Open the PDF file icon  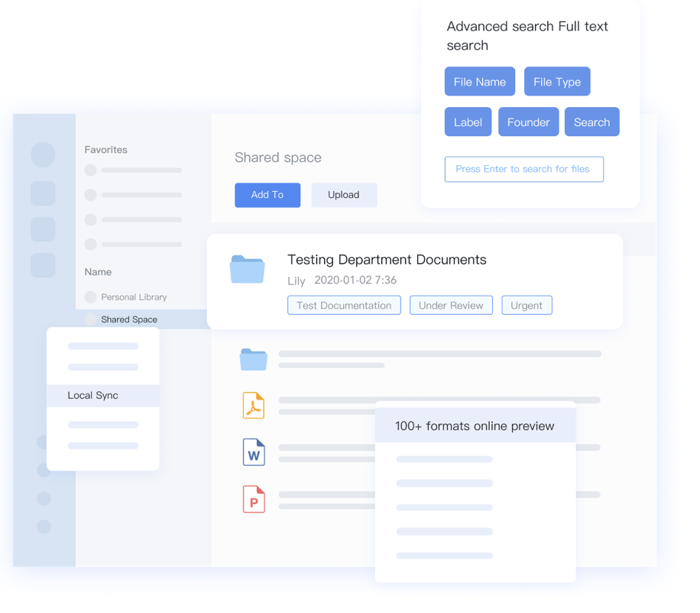click(254, 405)
